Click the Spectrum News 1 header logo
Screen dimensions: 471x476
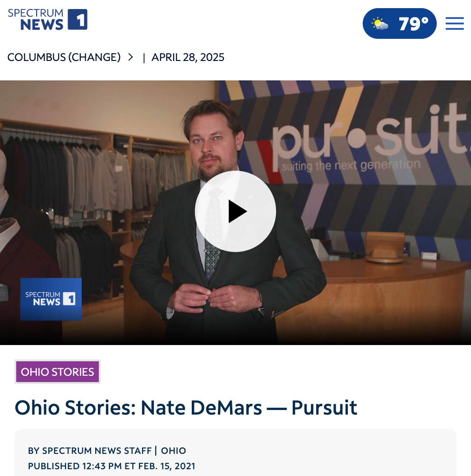coord(48,19)
